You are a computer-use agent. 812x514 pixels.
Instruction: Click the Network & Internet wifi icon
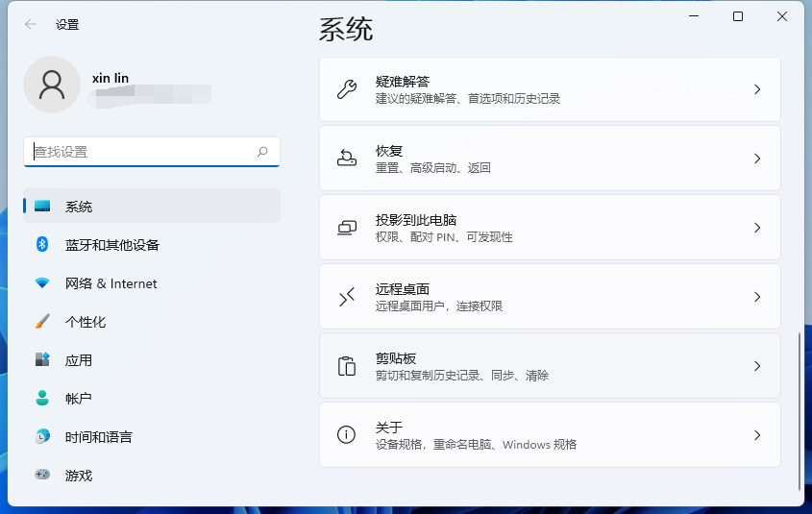pos(42,283)
